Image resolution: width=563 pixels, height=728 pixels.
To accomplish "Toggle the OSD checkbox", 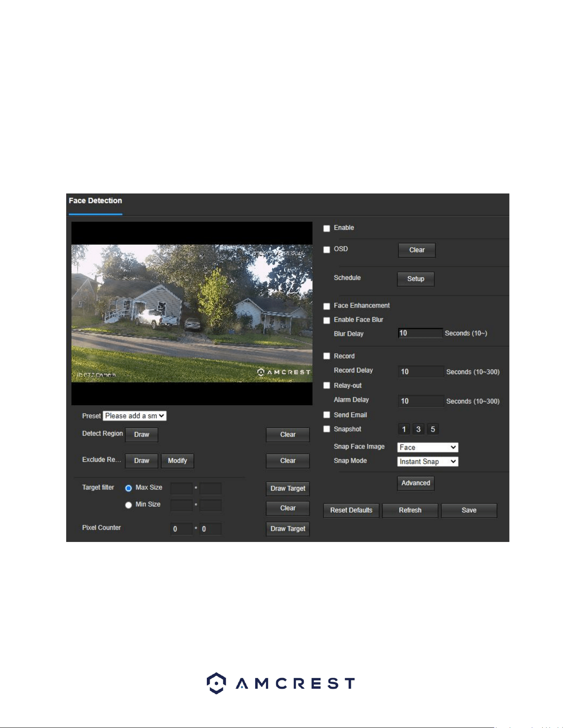I will click(x=327, y=249).
